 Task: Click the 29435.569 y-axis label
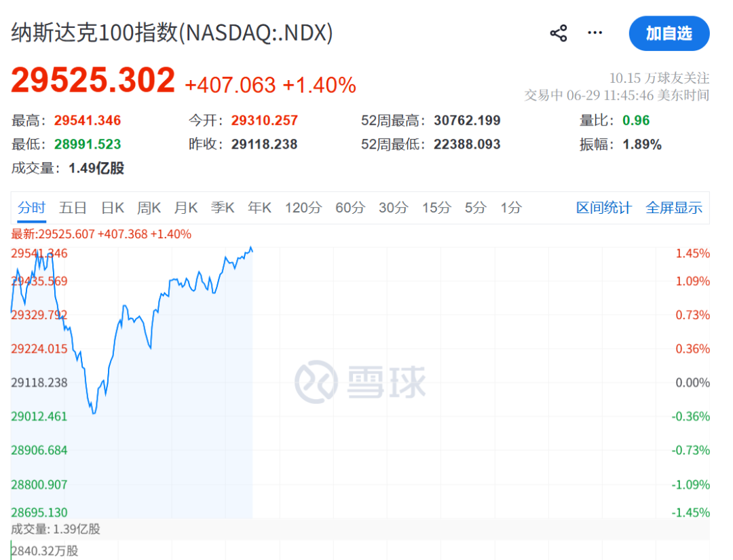coord(39,281)
